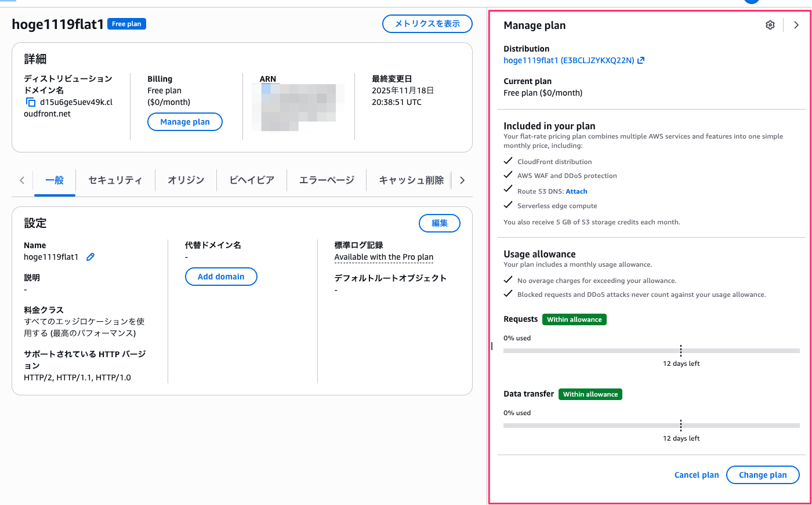Switch to the セキュリティ tab
The height and width of the screenshot is (505, 812).
coord(115,180)
